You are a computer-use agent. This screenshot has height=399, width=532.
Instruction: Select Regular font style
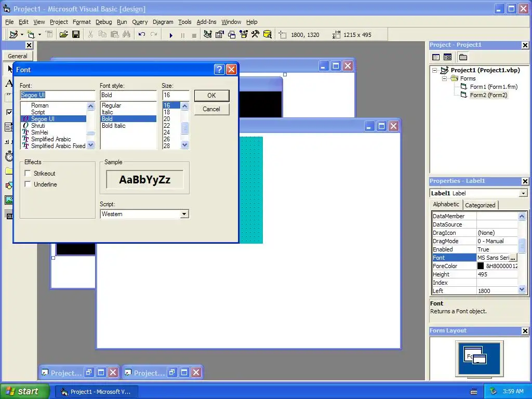[x=111, y=105]
